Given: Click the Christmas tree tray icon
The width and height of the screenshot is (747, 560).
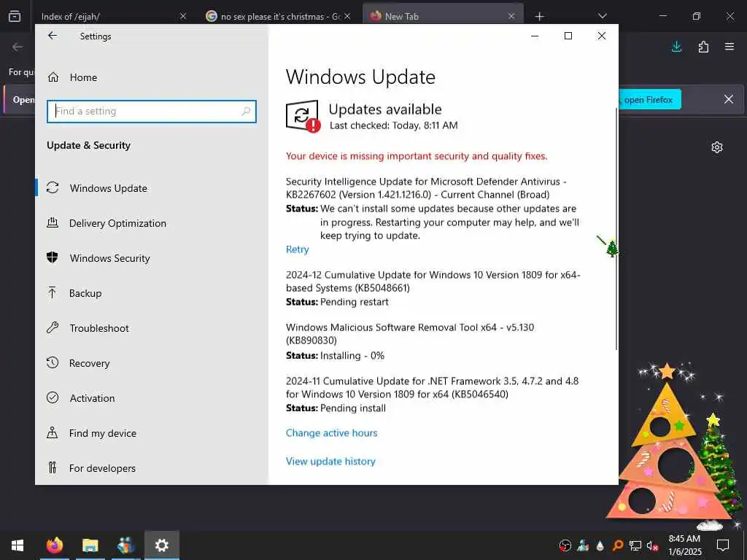Looking at the screenshot, I should click(583, 545).
